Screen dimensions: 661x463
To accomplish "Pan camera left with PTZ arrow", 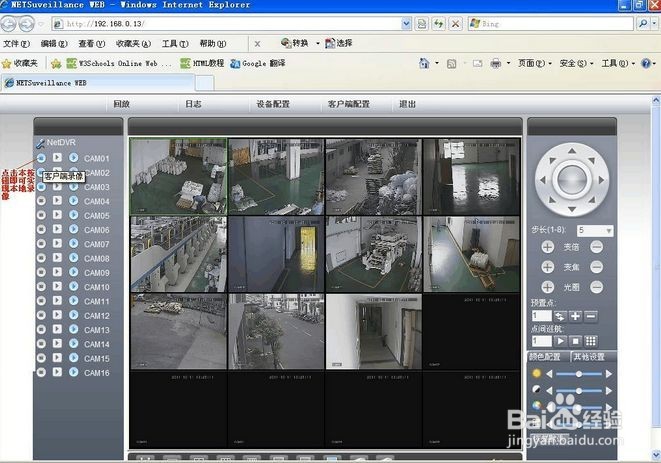I will pyautogui.click(x=543, y=180).
